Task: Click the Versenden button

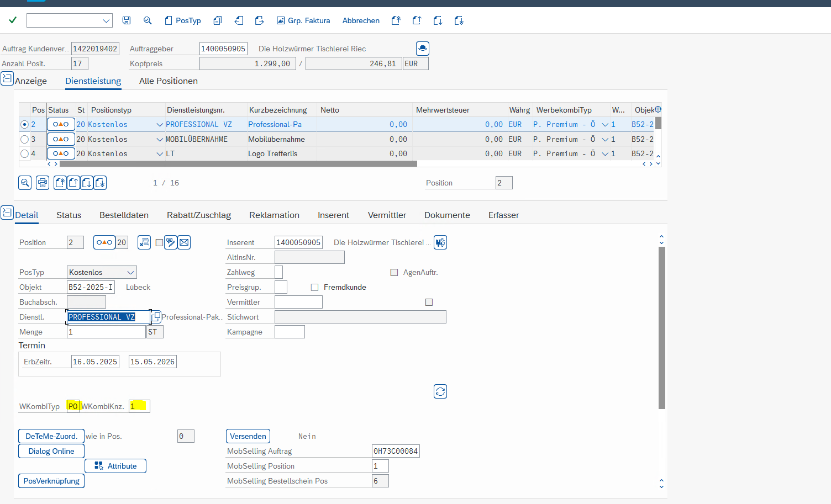Action: [x=248, y=436]
